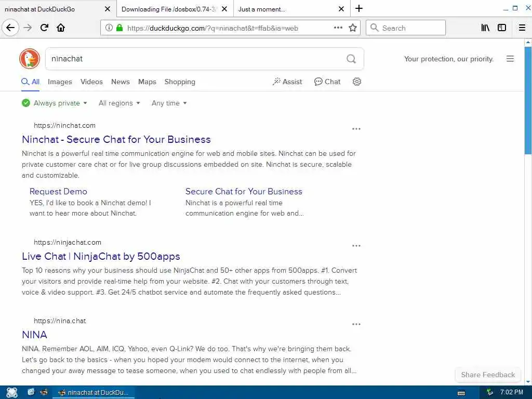Click the https://ninjachat.com URL
532x399 pixels.
pyautogui.click(x=67, y=242)
